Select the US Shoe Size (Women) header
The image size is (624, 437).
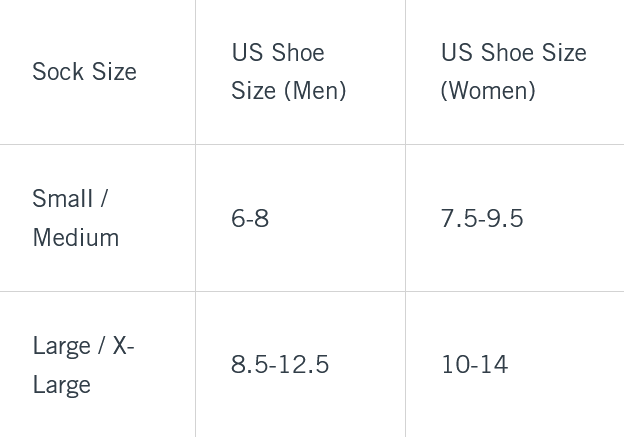[x=513, y=71]
